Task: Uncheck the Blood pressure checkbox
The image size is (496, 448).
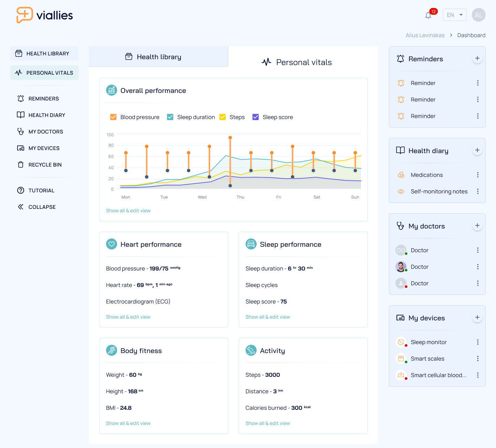Action: coord(113,117)
